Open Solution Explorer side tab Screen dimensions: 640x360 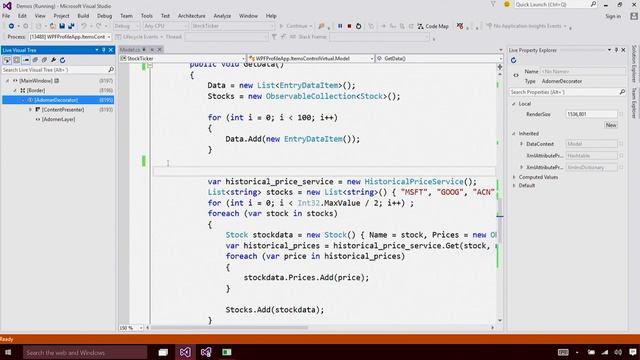[x=634, y=63]
